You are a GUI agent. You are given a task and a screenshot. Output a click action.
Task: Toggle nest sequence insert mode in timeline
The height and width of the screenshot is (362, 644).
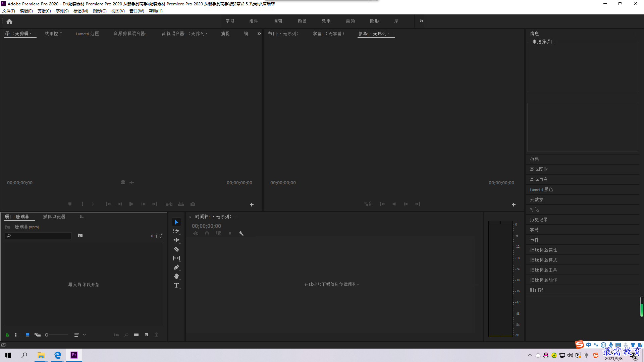(x=196, y=233)
